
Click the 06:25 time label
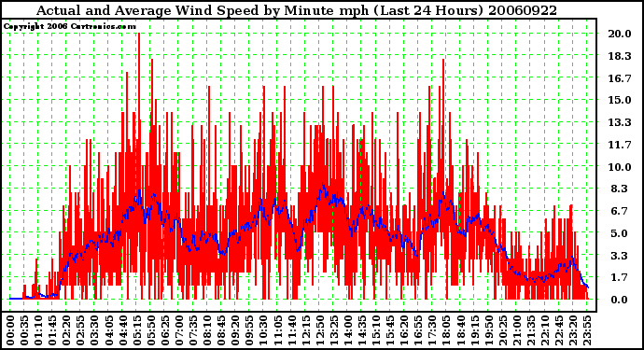164,330
